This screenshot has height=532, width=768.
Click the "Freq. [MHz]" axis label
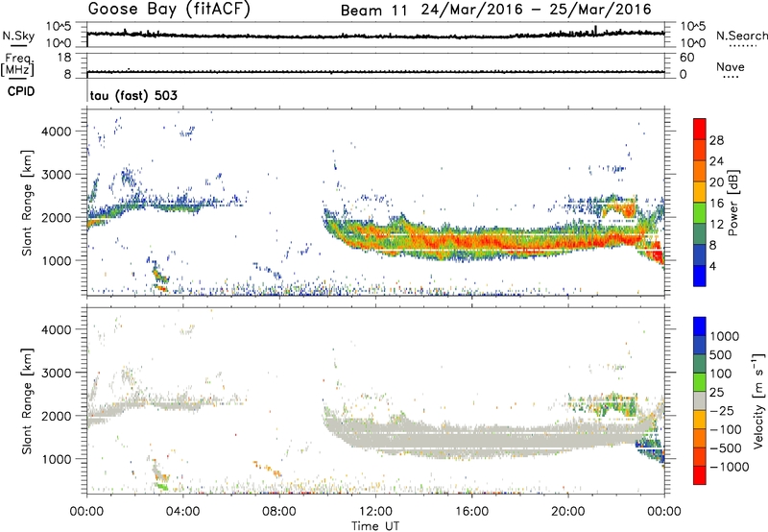click(18, 64)
